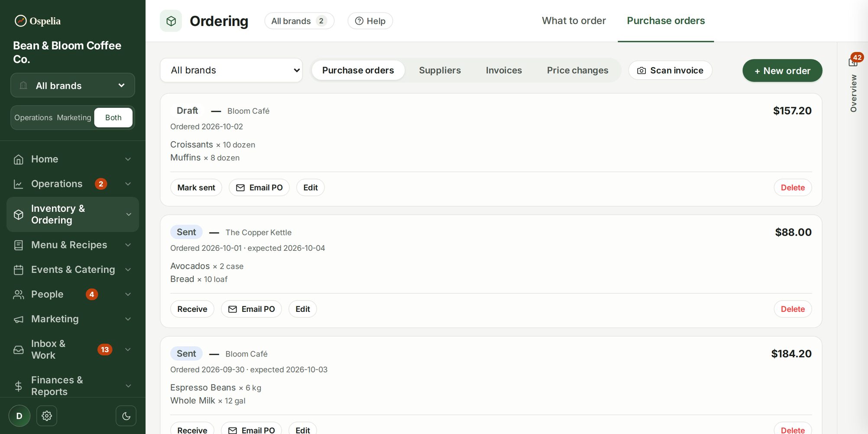Open the Price changes sub-tab
Image resolution: width=868 pixels, height=434 pixels.
pos(577,70)
